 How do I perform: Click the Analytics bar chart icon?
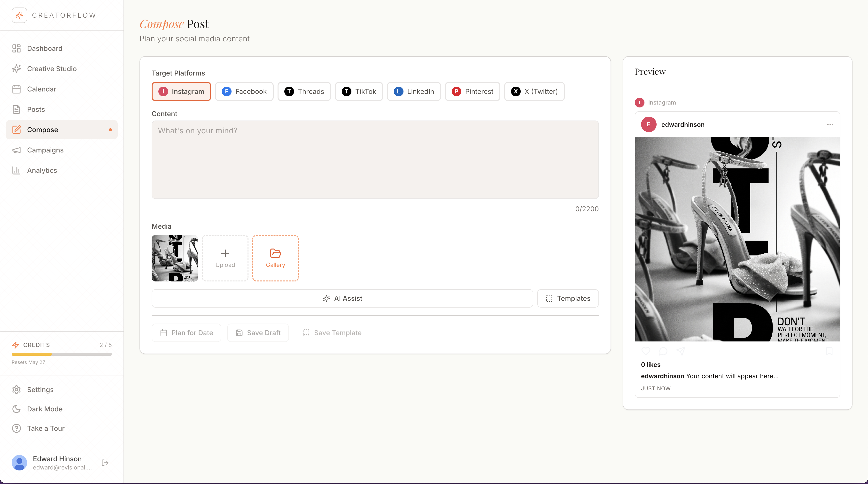click(x=16, y=170)
